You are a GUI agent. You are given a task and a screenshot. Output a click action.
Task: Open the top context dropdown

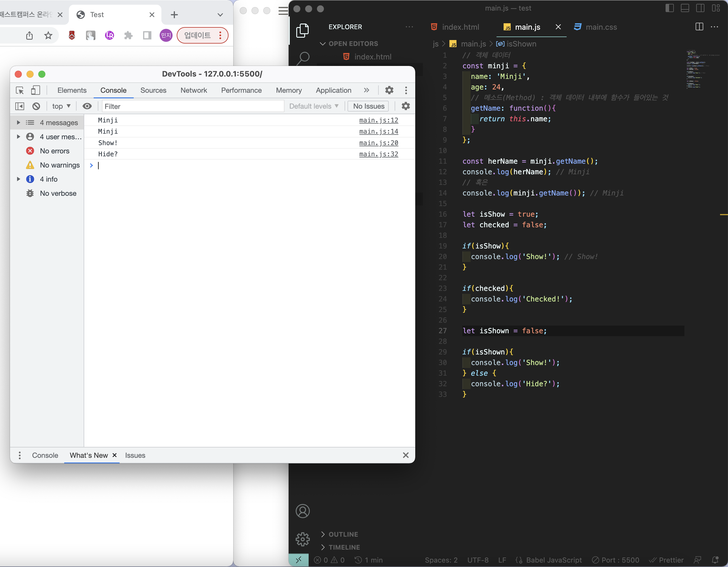pos(61,106)
